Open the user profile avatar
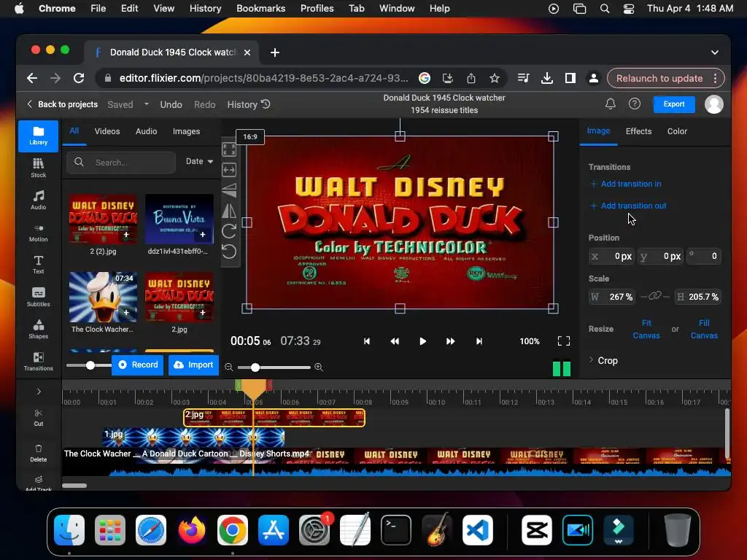Viewport: 747px width, 560px height. coord(713,104)
